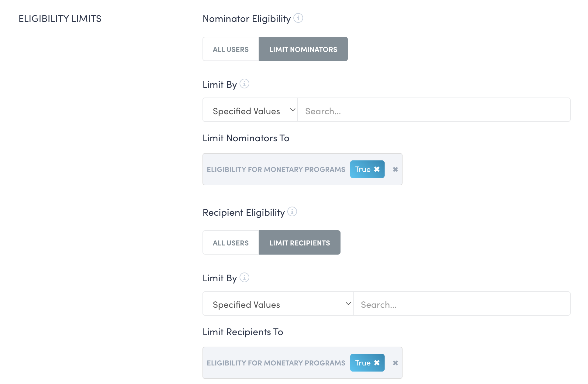The image size is (588, 384).
Task: Open recipient Specified Values dropdown
Action: [x=278, y=304]
